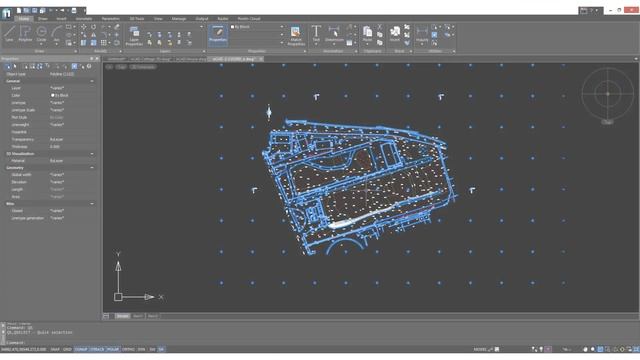
Task: Click the By Block color swatch in Properties
Action: 53,96
